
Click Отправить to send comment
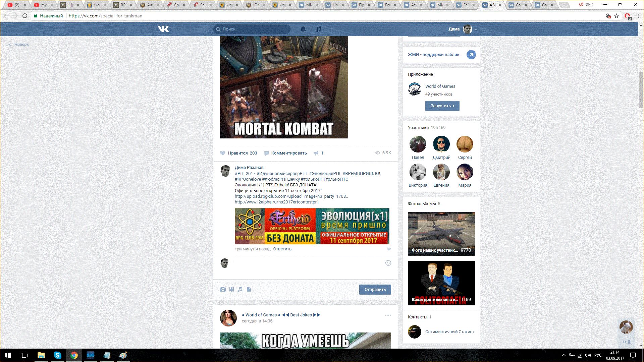(x=375, y=290)
